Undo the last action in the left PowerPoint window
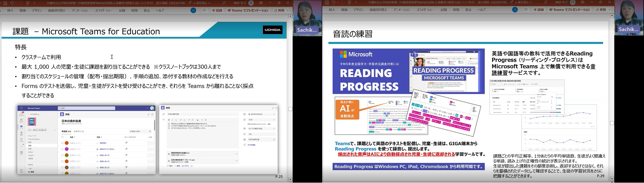The width and height of the screenshot is (644, 183). [12, 3]
